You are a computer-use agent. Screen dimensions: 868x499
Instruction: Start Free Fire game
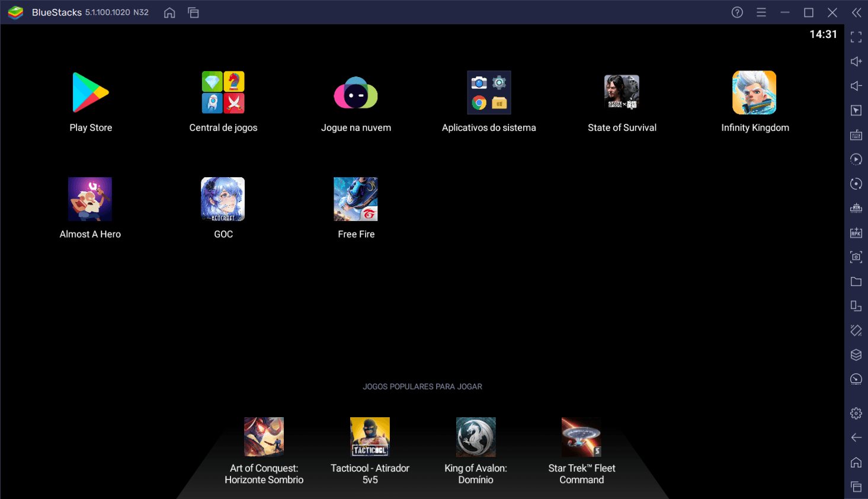click(355, 199)
